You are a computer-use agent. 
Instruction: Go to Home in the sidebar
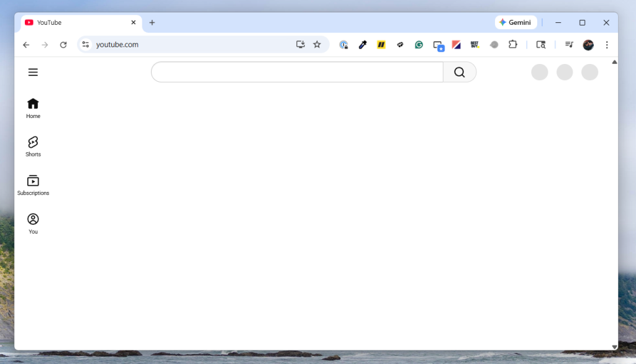pyautogui.click(x=33, y=107)
